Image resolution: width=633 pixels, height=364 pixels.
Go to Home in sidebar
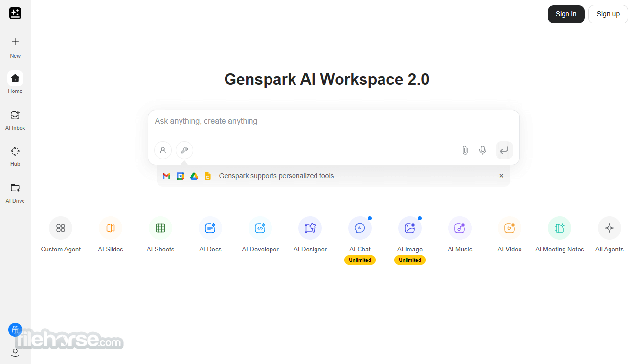click(15, 82)
